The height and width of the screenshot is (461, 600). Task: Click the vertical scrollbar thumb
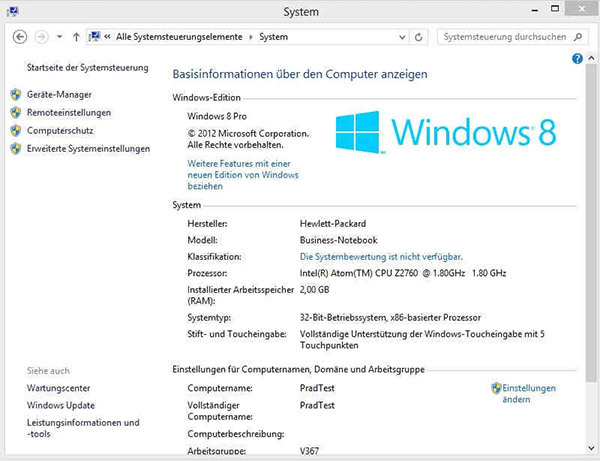[591, 223]
